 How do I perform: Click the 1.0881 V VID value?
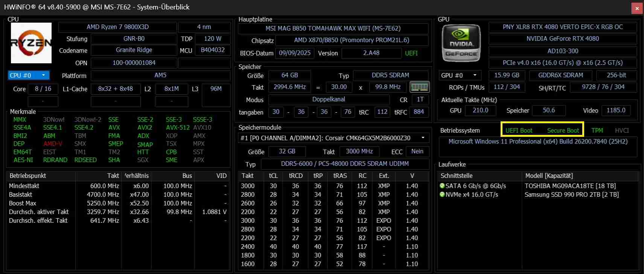tap(214, 212)
